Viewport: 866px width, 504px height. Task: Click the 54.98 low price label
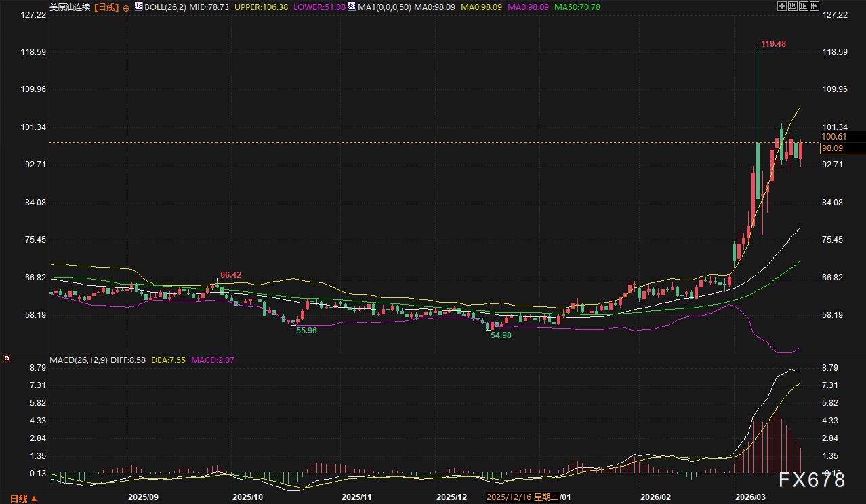(502, 335)
